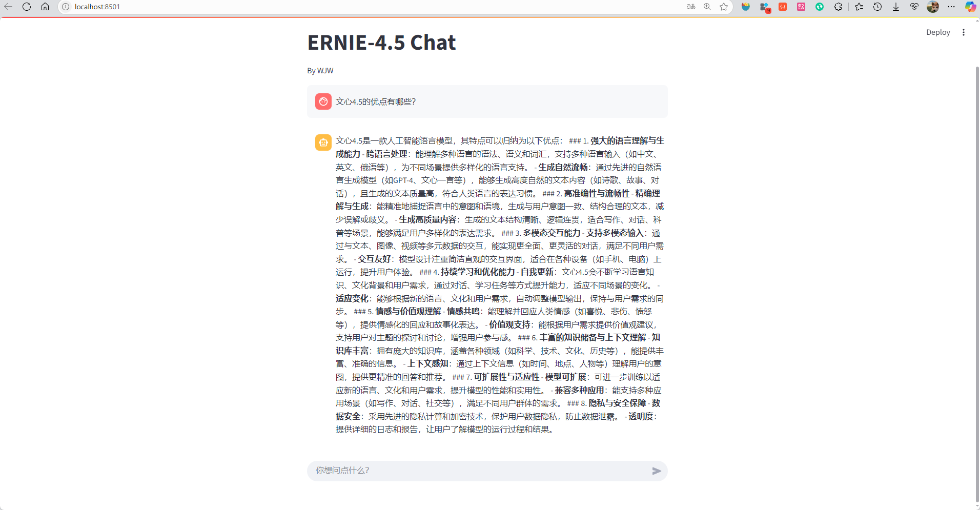Click the yellow assistant robot avatar
This screenshot has height=510, width=980.
[x=323, y=142]
